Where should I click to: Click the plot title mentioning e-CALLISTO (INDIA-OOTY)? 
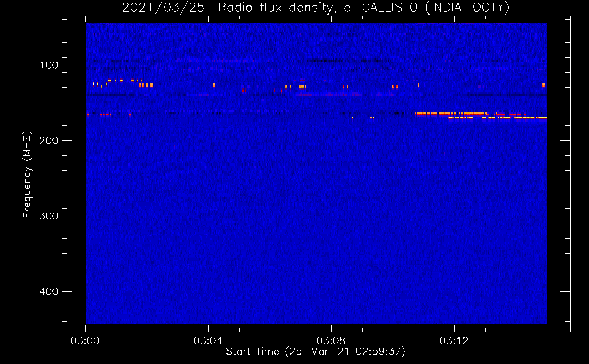(316, 7)
